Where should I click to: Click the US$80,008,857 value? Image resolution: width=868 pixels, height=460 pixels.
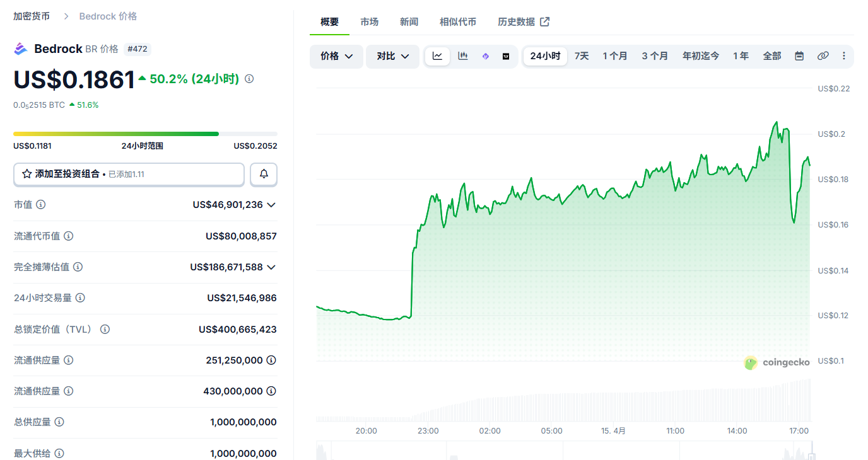pos(241,236)
